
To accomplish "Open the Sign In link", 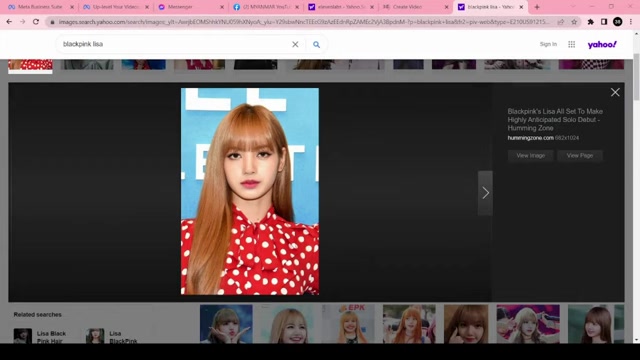I will point(548,44).
